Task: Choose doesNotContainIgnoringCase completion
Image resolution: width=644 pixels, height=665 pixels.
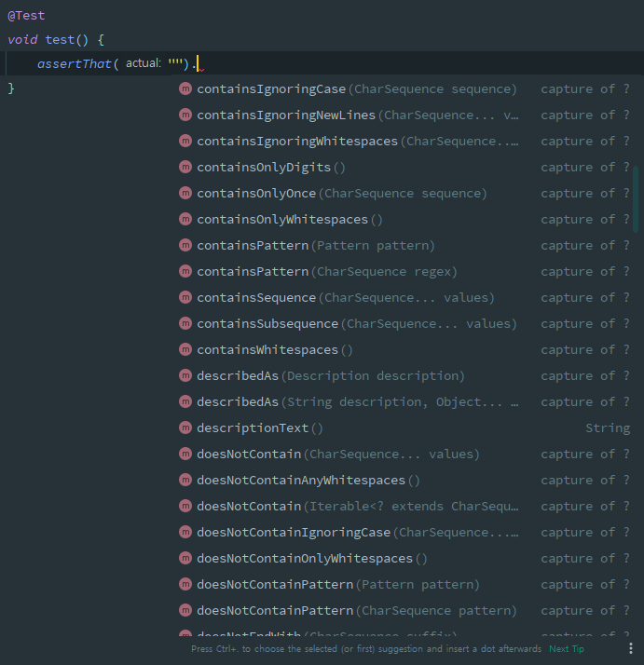Action: pos(404,532)
